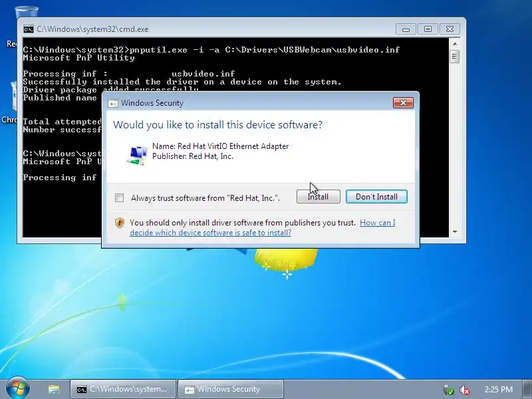Click the network adapter device icon
The width and height of the screenshot is (532, 399).
pos(137,156)
